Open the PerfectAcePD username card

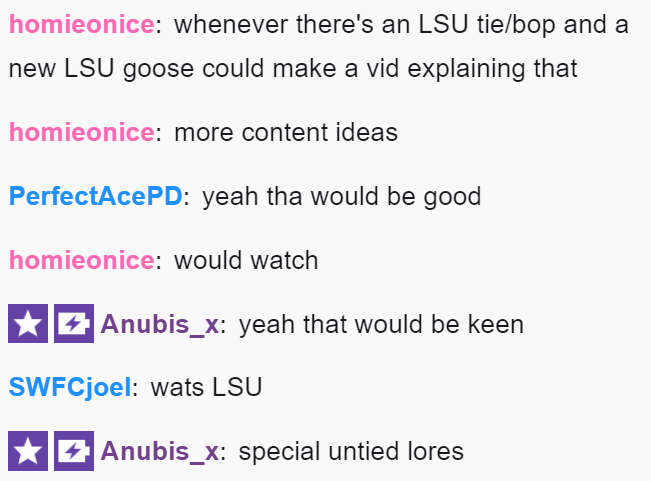95,196
